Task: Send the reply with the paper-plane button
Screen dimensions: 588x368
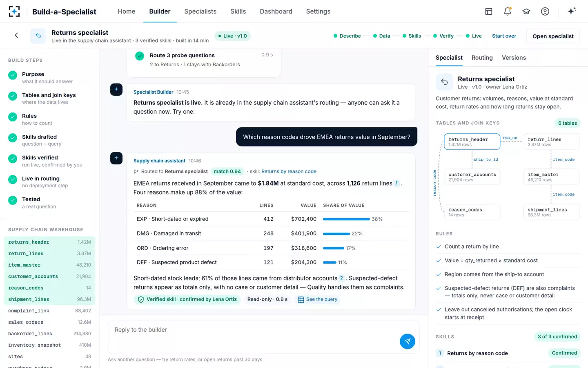Action: click(x=407, y=341)
